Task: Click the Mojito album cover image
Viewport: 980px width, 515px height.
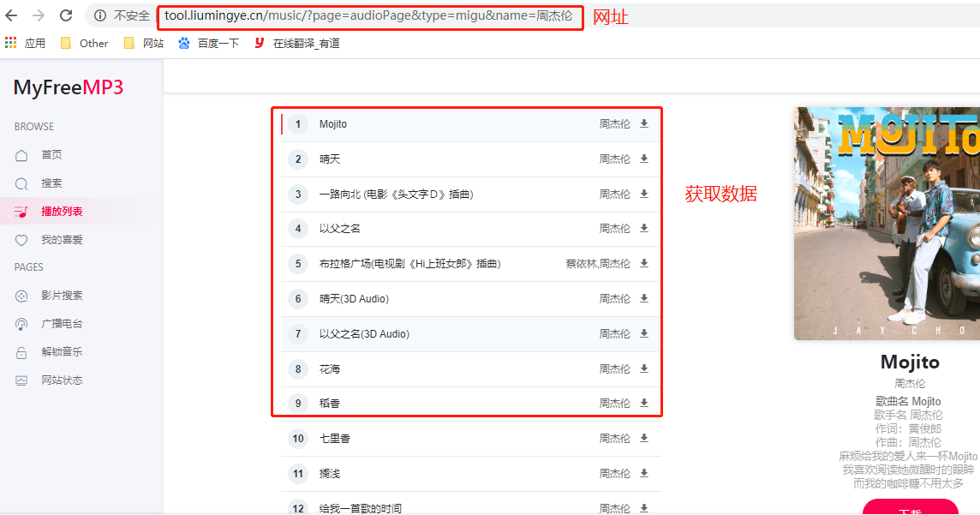Action: (887, 223)
